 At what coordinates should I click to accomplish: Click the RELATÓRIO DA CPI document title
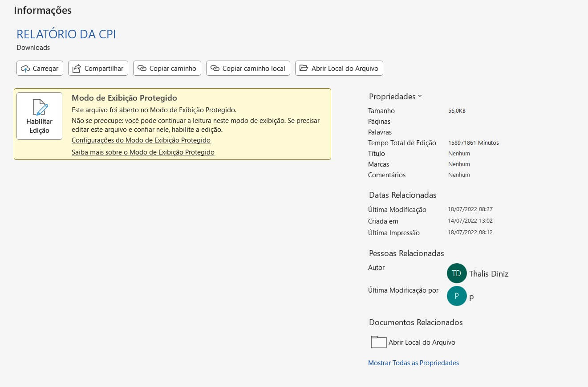point(66,34)
